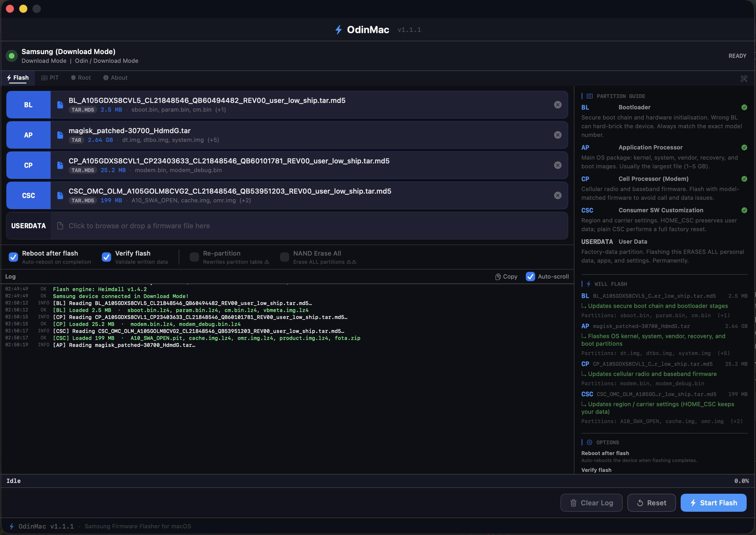Click the READY status label
The width and height of the screenshot is (756, 535).
pos(737,56)
